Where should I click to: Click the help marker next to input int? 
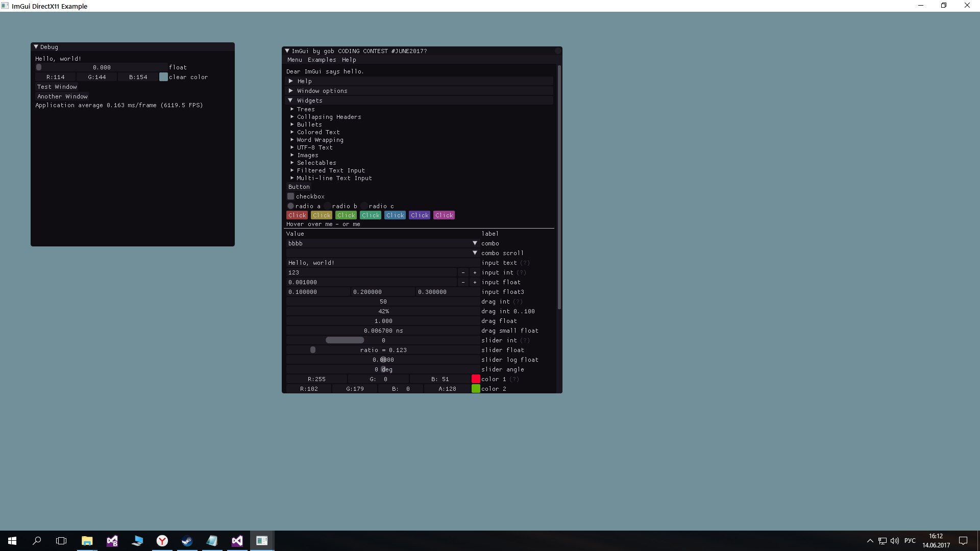point(521,273)
